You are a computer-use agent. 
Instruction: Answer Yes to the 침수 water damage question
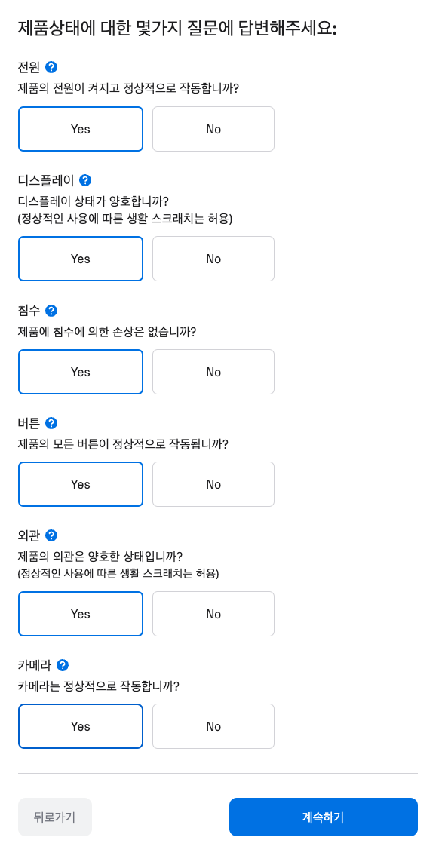[81, 372]
